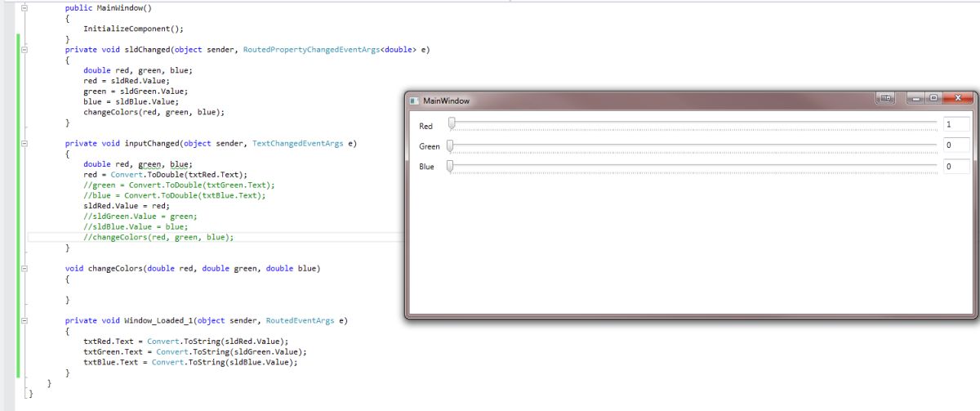Click the Red slider thumb

[452, 124]
